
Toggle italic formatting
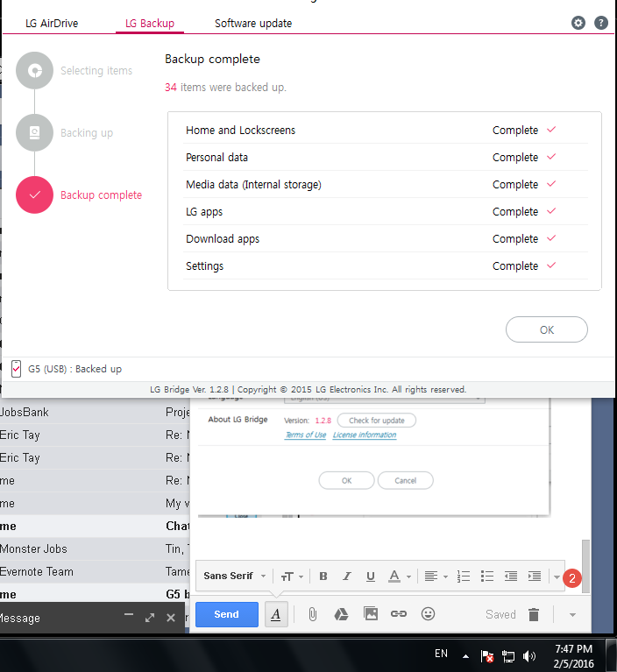[x=347, y=577]
